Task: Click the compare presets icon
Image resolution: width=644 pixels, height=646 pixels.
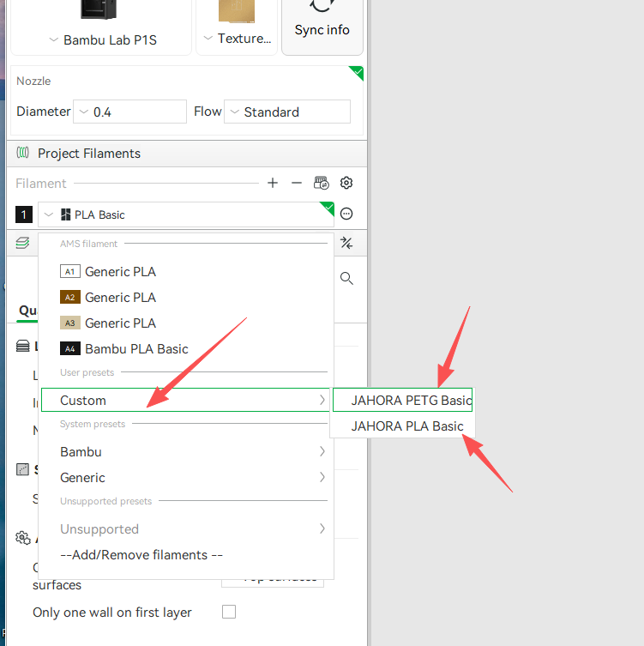Action: 346,243
